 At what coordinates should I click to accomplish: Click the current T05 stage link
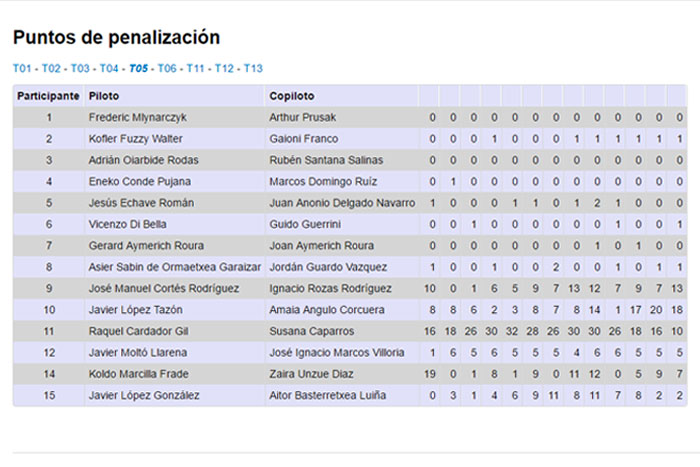pos(138,69)
